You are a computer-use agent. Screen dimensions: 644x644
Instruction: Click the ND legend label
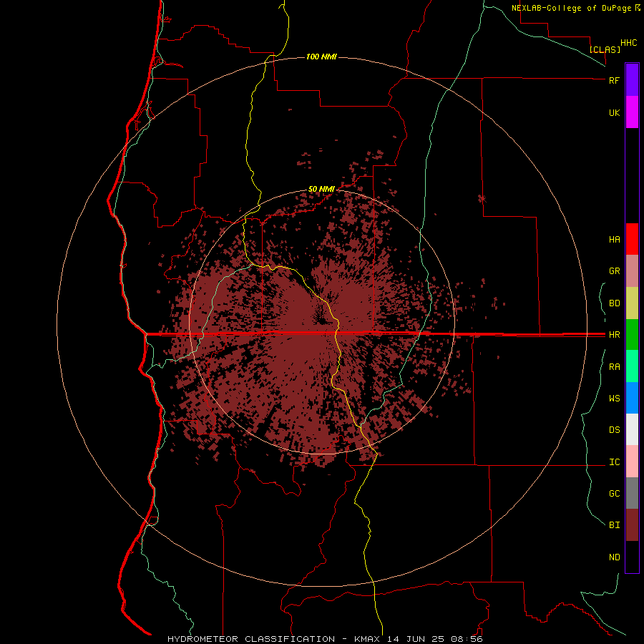click(614, 557)
